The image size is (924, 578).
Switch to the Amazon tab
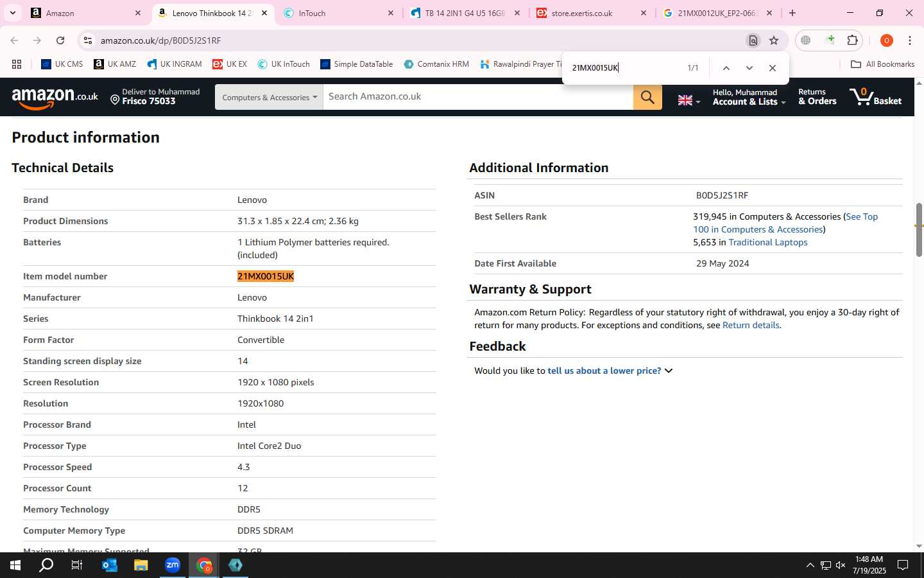click(85, 13)
